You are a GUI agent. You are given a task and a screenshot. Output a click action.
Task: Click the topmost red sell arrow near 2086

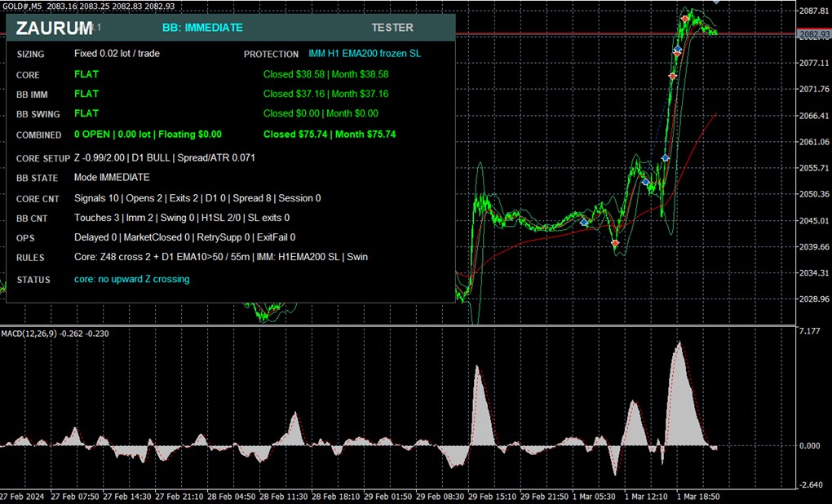click(685, 19)
